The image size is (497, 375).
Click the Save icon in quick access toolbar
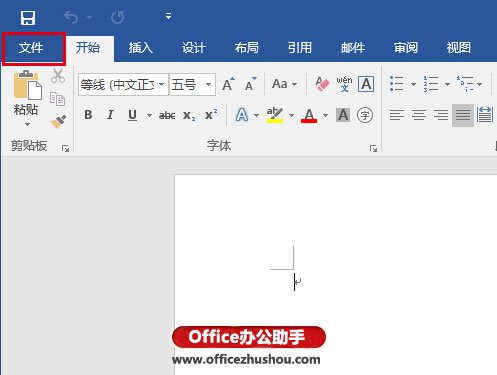click(28, 18)
